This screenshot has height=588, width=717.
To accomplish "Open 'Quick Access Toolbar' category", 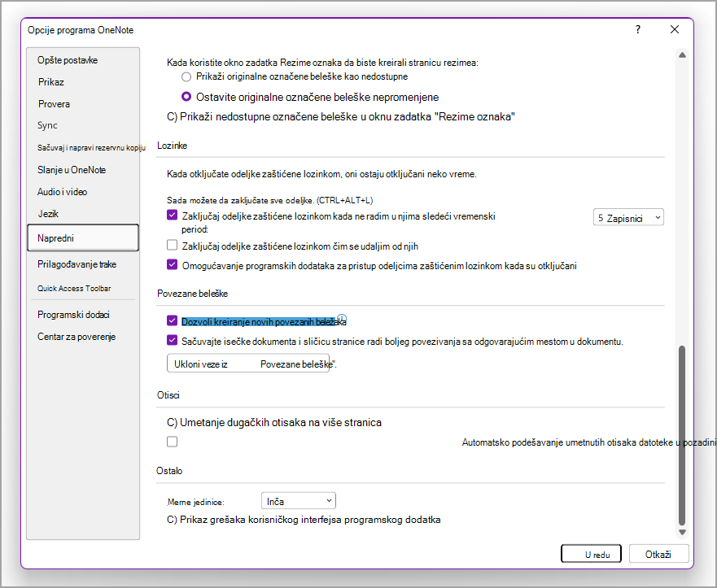I will point(74,289).
